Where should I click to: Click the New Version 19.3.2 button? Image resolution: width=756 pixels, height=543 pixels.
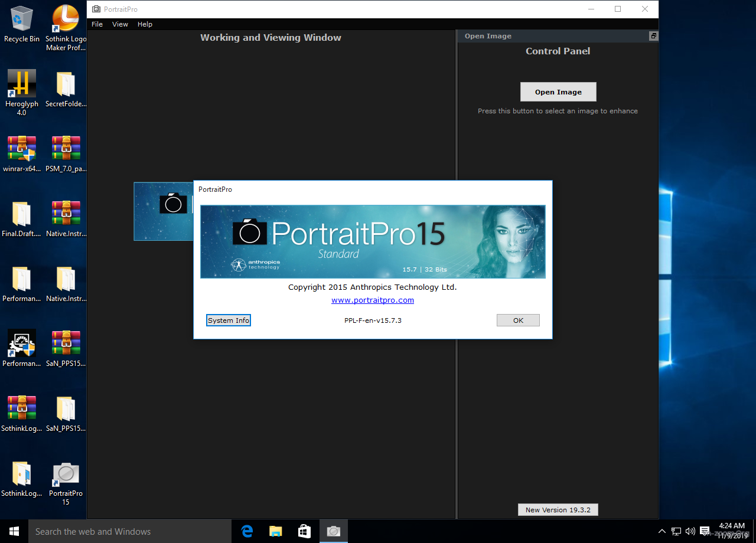pos(558,509)
